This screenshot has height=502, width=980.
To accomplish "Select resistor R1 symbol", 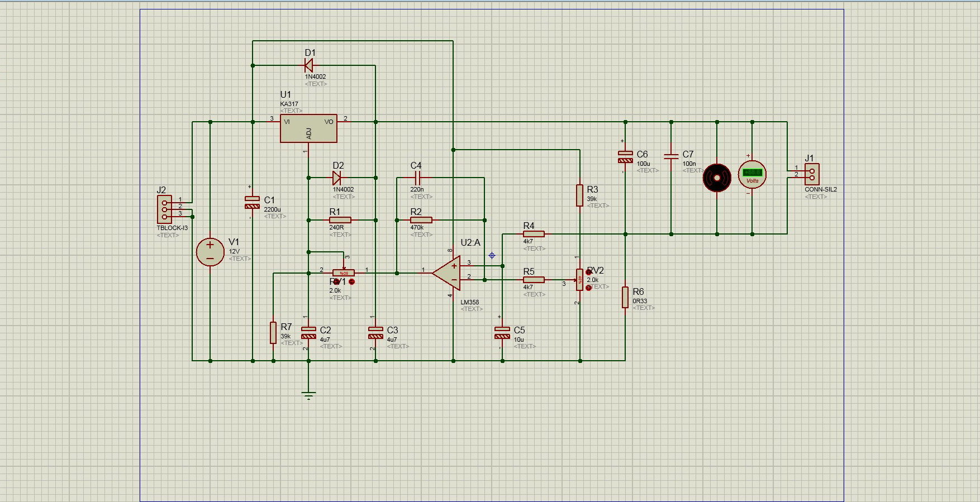I will coord(340,220).
